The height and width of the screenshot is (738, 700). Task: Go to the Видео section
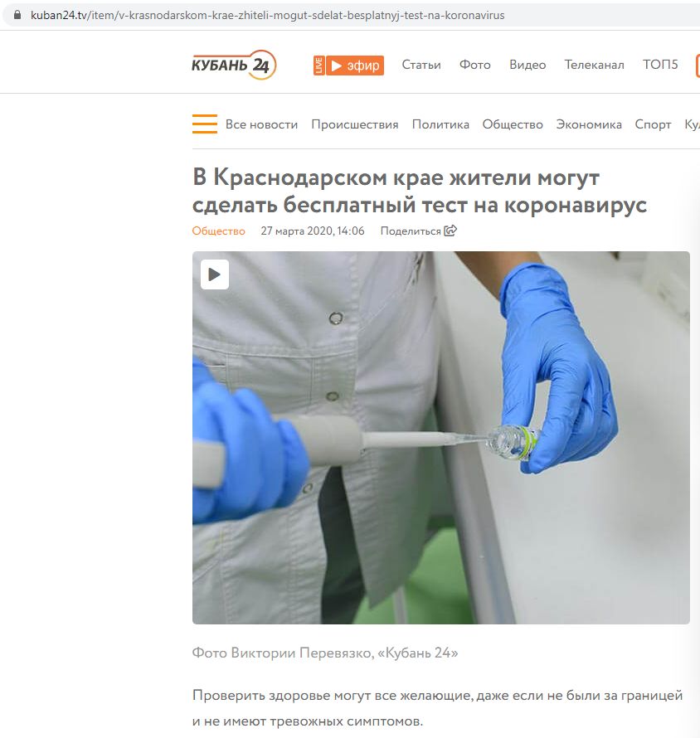(x=527, y=65)
